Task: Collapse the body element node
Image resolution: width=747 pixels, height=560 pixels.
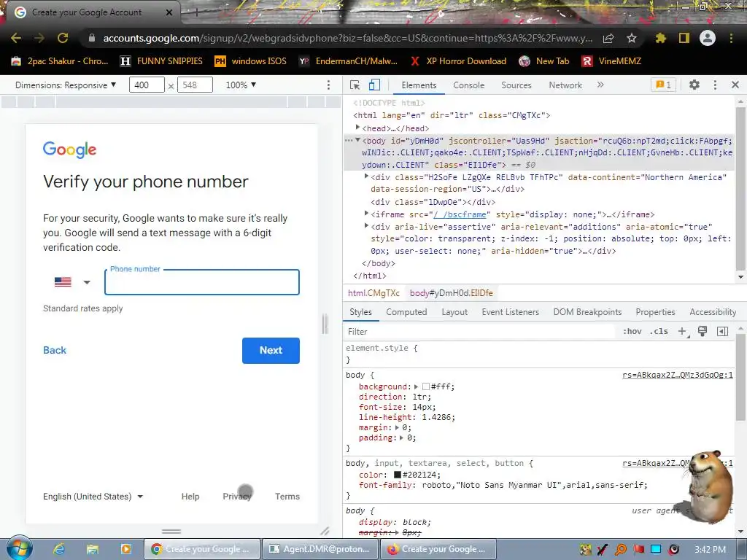Action: pyautogui.click(x=357, y=140)
